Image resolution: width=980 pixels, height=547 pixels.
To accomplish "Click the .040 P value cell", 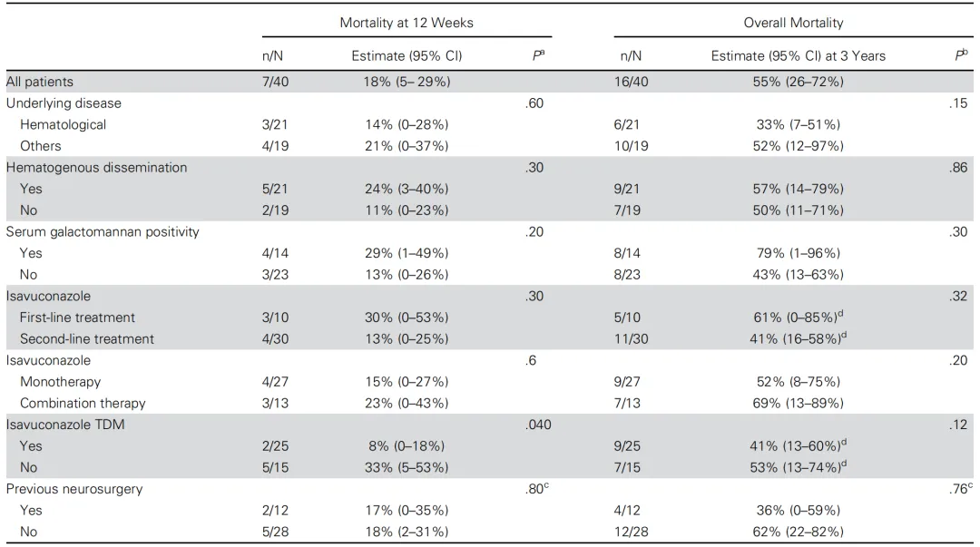I will point(538,425).
